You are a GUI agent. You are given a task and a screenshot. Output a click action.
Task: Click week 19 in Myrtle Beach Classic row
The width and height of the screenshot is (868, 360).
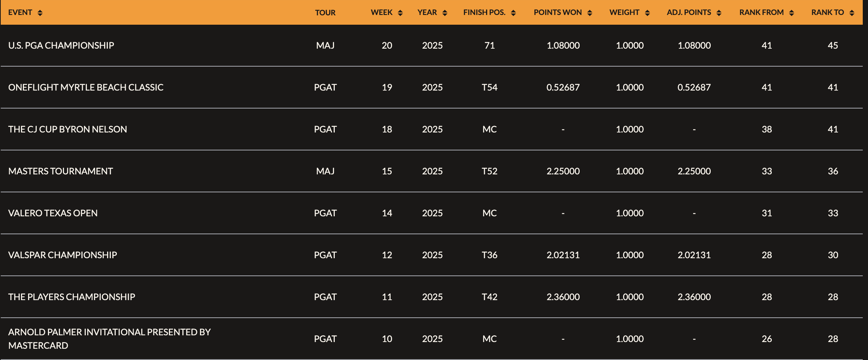coord(387,87)
